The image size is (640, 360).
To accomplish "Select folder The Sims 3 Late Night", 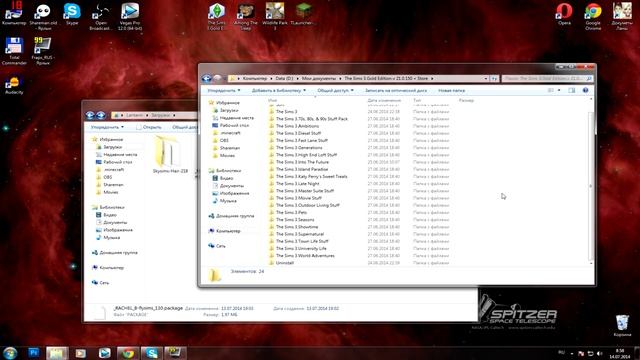I will click(298, 184).
